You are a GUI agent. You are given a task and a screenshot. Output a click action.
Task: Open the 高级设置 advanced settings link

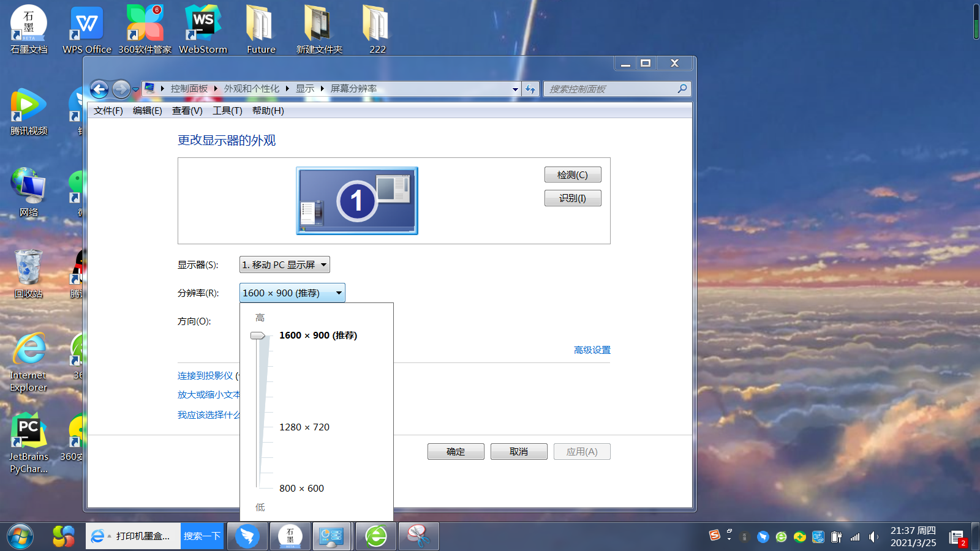592,350
